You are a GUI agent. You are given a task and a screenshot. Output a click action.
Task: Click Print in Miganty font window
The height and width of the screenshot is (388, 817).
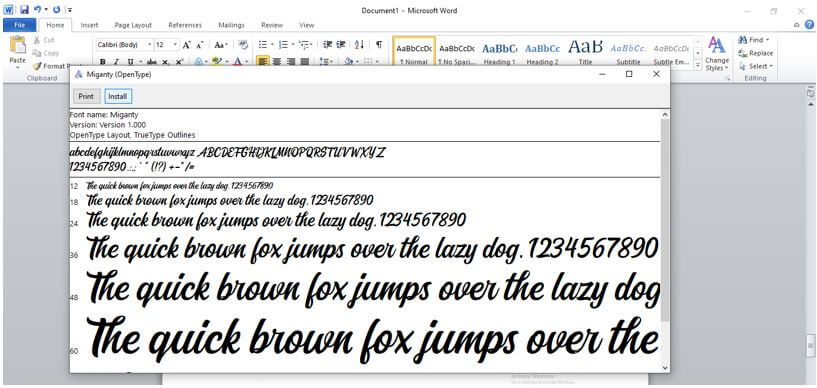[x=86, y=96]
